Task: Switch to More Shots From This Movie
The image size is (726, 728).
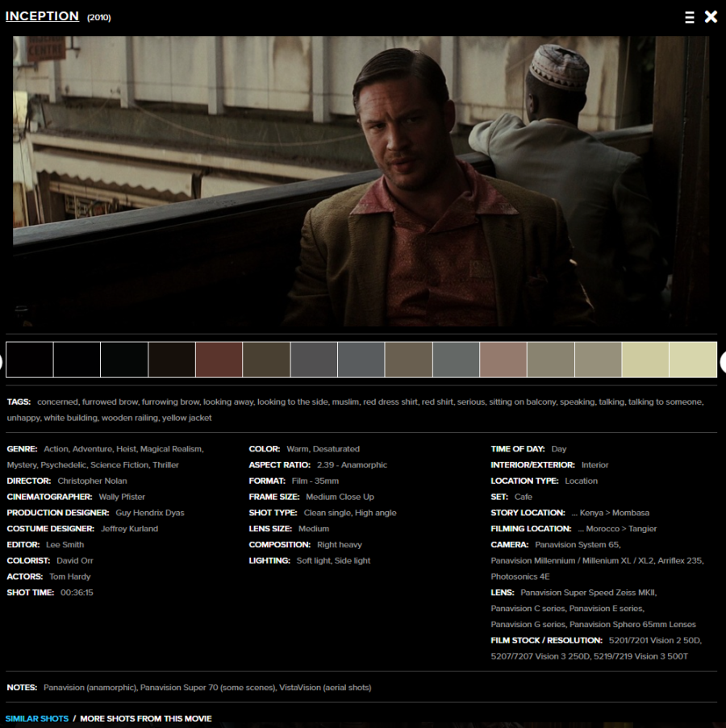Action: 146,718
